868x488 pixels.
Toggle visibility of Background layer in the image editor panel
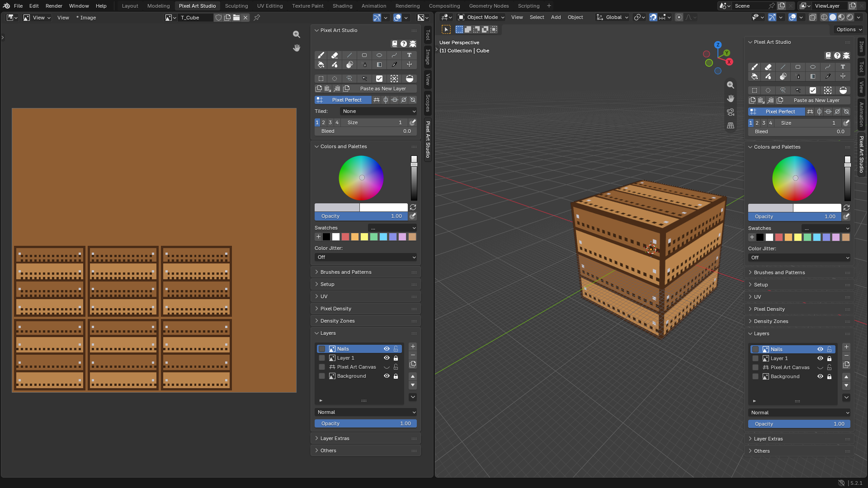pos(387,376)
